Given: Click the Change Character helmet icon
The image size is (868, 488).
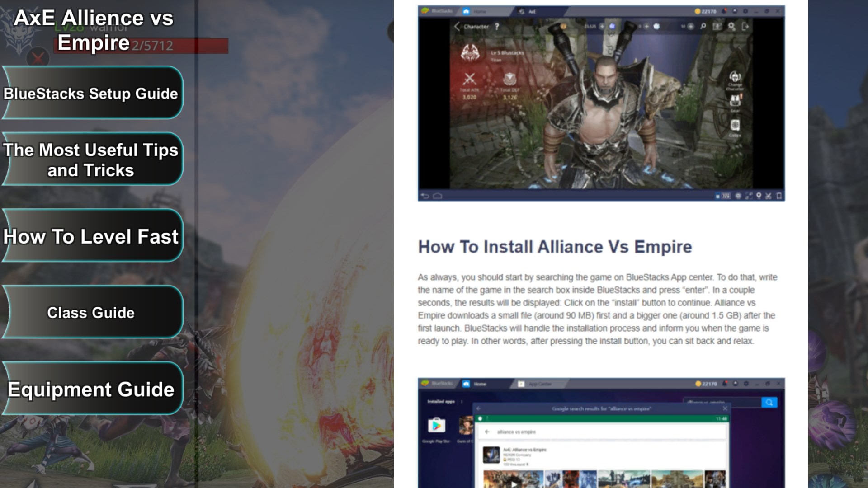Looking at the screenshot, I should click(735, 77).
